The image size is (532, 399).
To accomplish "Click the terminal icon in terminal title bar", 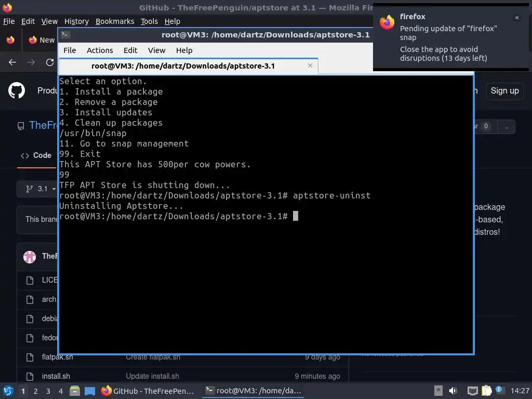I will (65, 35).
